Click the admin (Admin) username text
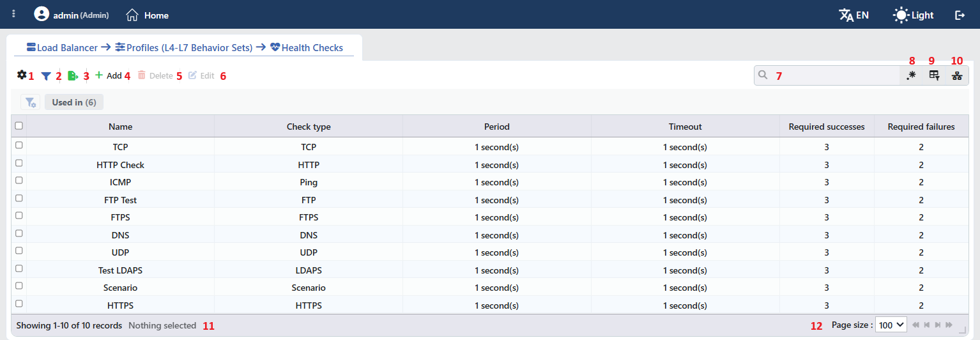This screenshot has width=980, height=340. pos(81,15)
